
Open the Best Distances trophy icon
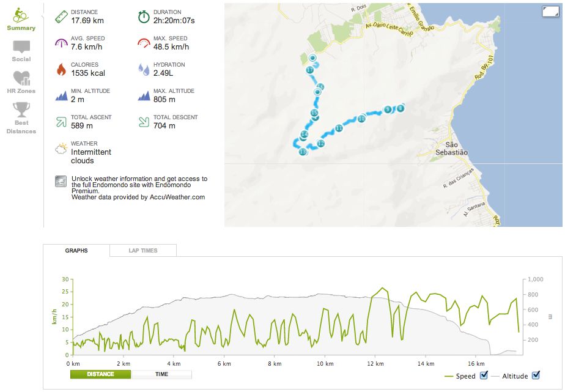pyautogui.click(x=21, y=110)
